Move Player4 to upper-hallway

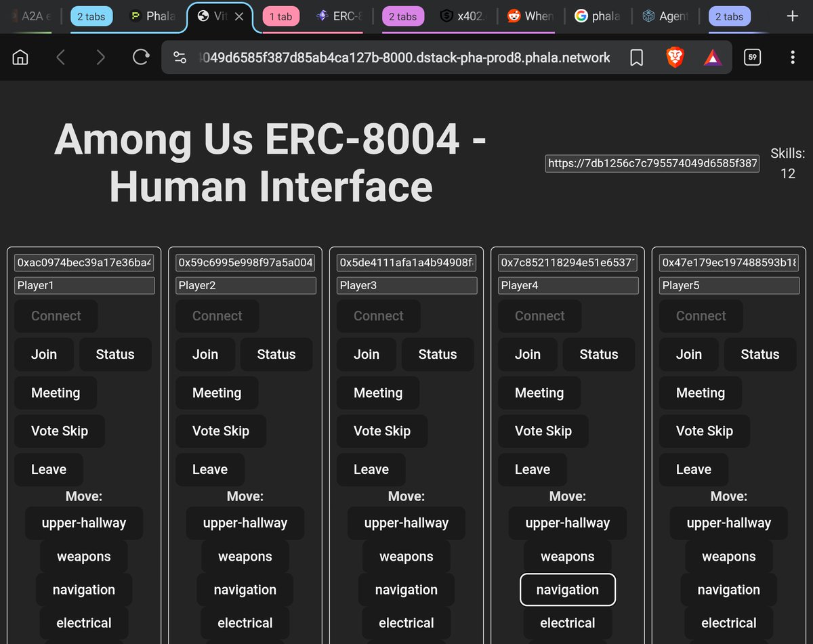tap(568, 523)
